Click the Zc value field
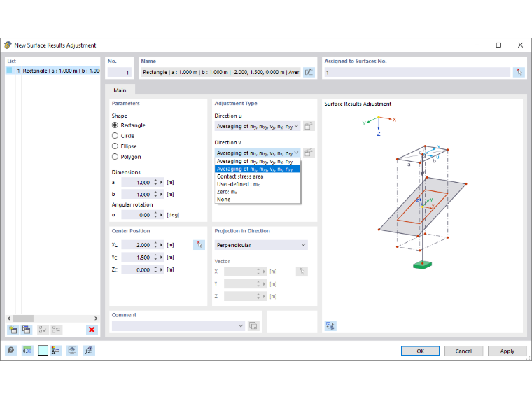Screen dimensions: 532x399 (136, 269)
